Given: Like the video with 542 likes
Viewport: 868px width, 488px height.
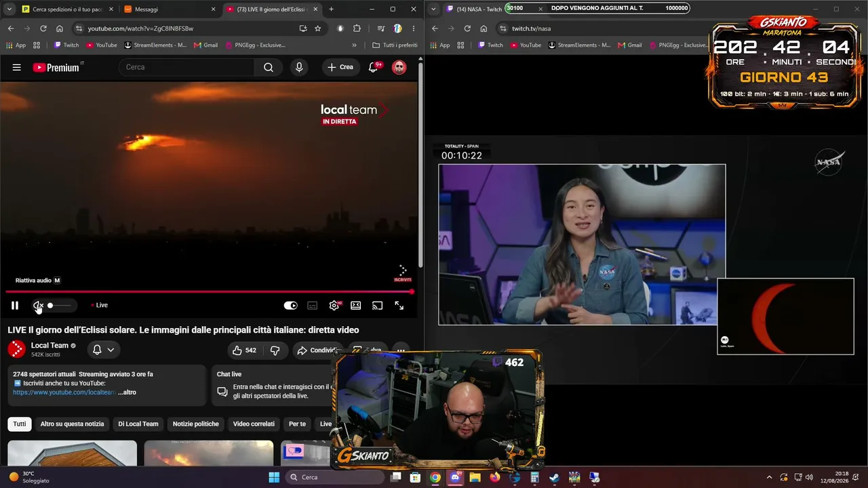Looking at the screenshot, I should coord(244,350).
